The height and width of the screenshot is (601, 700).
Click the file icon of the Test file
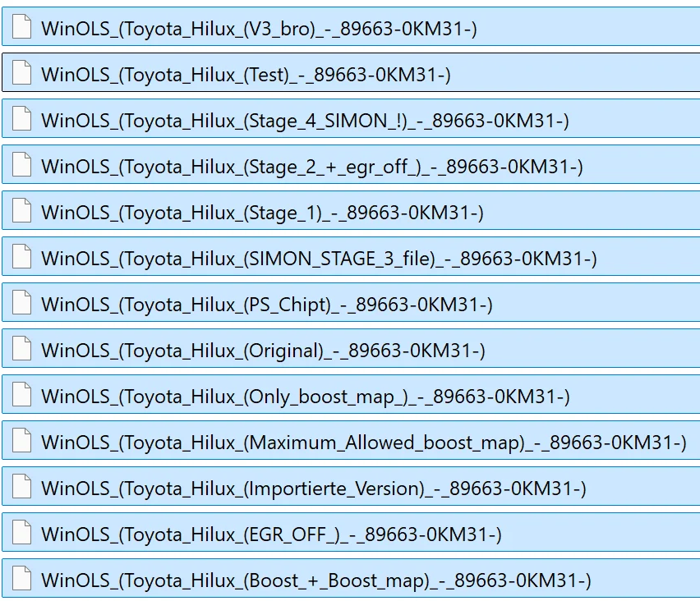pyautogui.click(x=21, y=73)
